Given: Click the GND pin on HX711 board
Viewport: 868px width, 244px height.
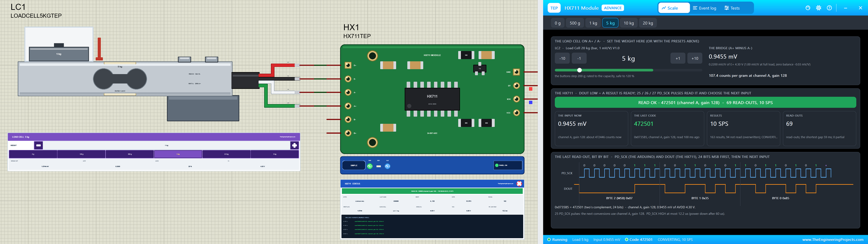Looking at the screenshot, I should tap(516, 72).
